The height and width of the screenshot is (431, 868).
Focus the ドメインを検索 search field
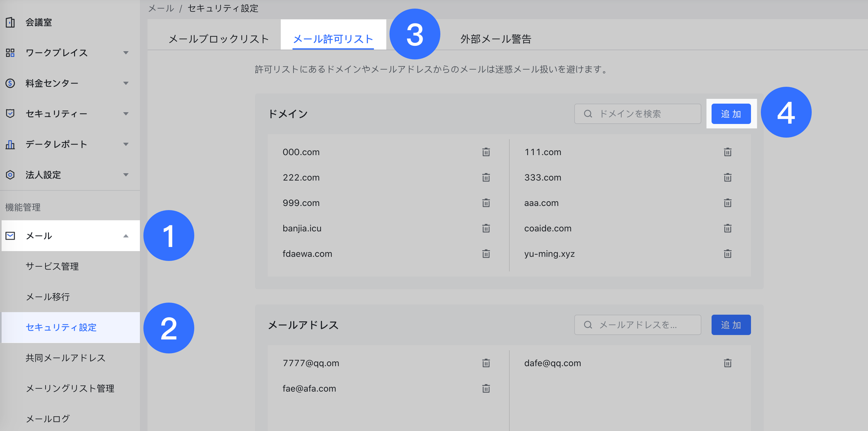(637, 114)
